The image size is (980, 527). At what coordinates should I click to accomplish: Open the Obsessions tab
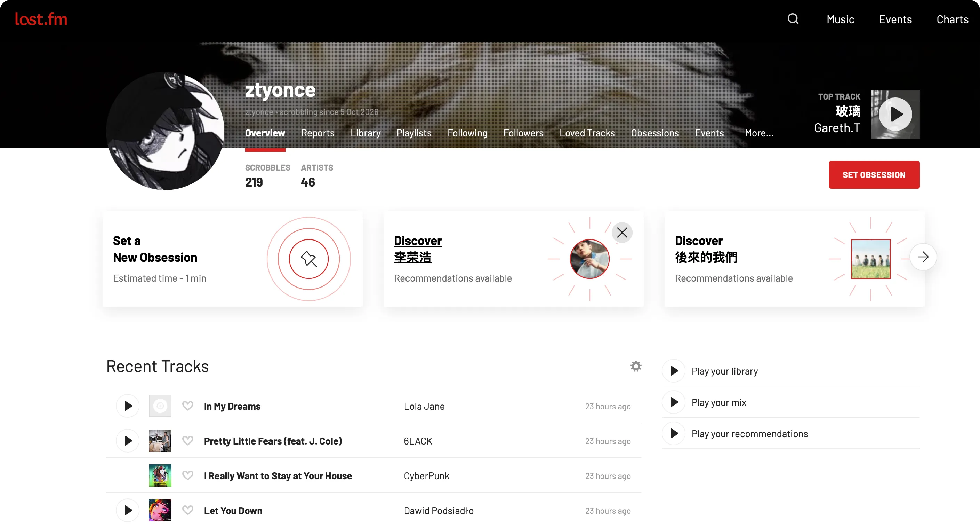point(655,133)
